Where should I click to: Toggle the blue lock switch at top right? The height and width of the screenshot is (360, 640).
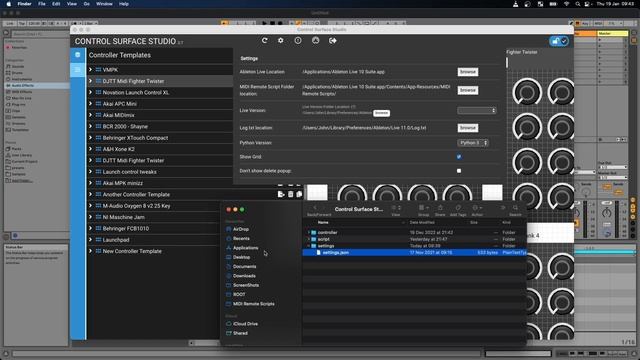559,41
